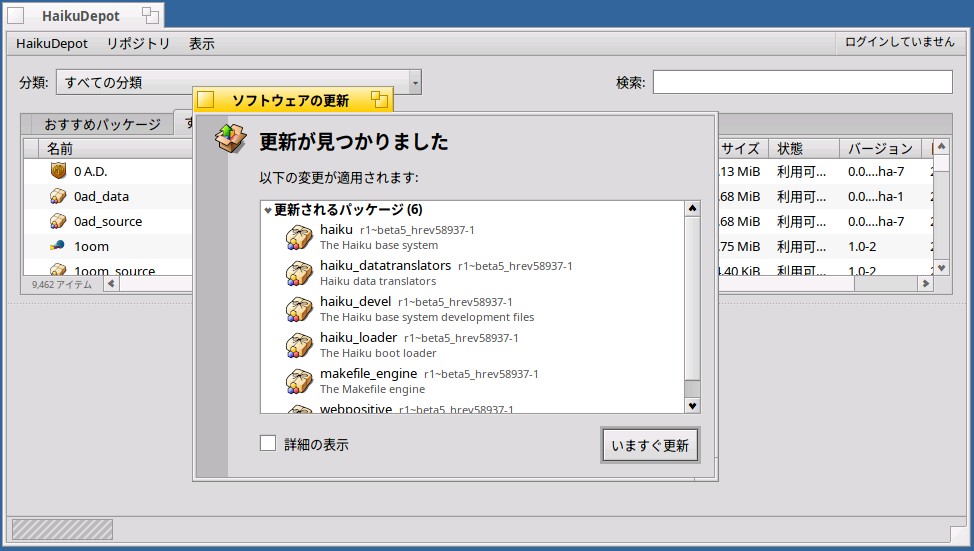
Task: Click the 0ad_data package icon
Action: 58,196
